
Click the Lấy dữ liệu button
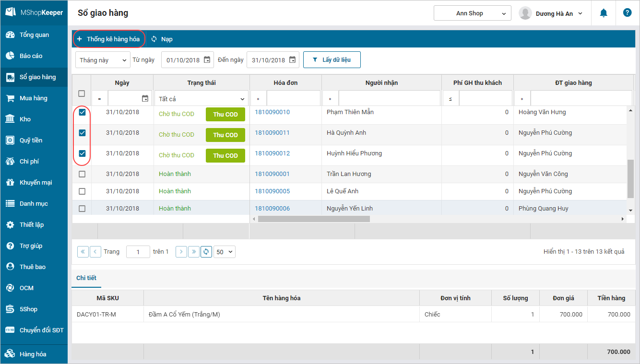pos(332,60)
